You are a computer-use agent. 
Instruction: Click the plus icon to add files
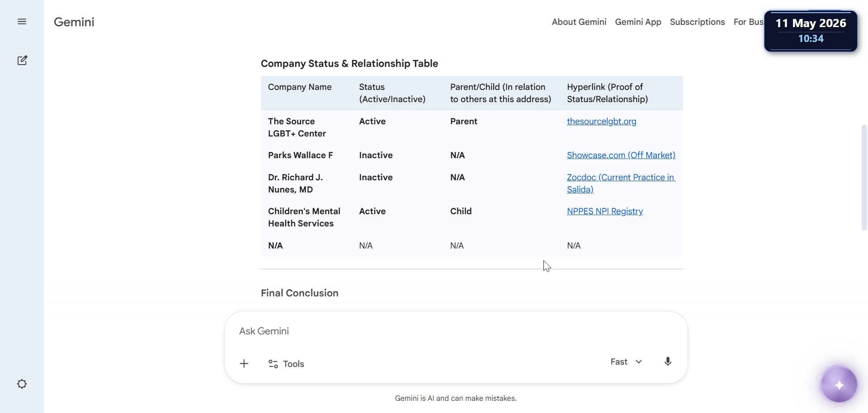click(x=244, y=364)
